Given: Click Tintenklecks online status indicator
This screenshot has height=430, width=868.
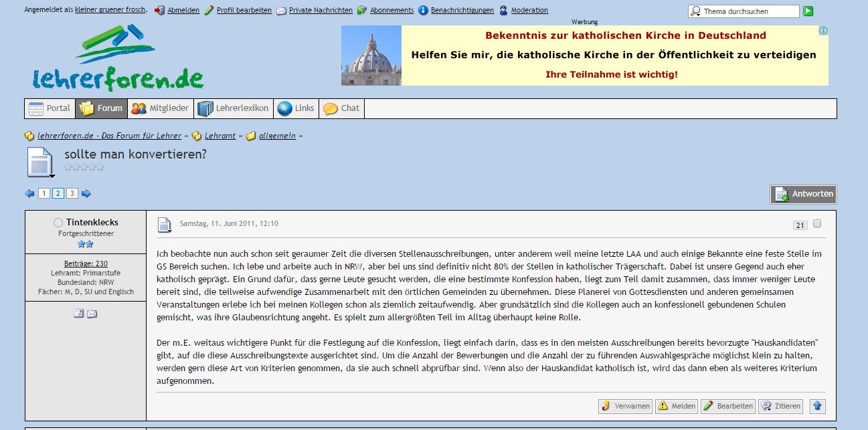Looking at the screenshot, I should 58,223.
